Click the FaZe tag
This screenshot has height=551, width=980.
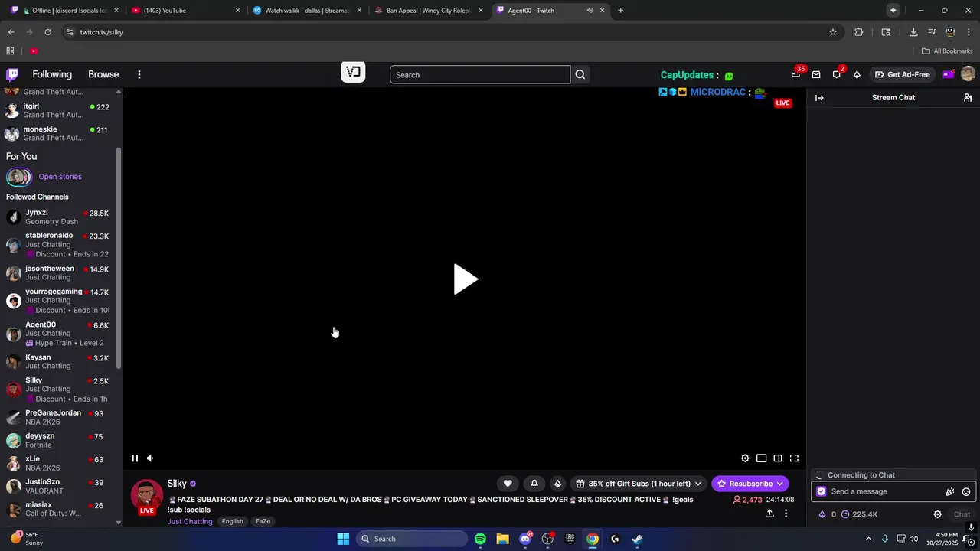(263, 521)
